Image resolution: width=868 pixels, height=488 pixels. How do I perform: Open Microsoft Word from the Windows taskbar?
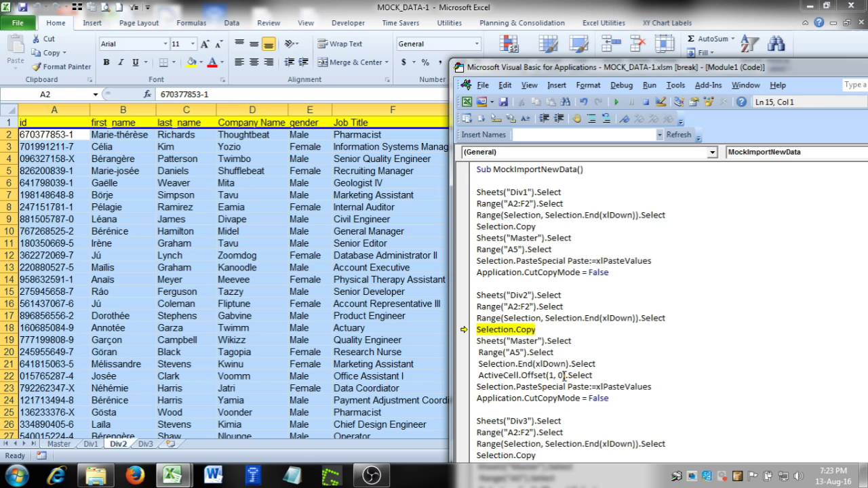click(x=214, y=474)
